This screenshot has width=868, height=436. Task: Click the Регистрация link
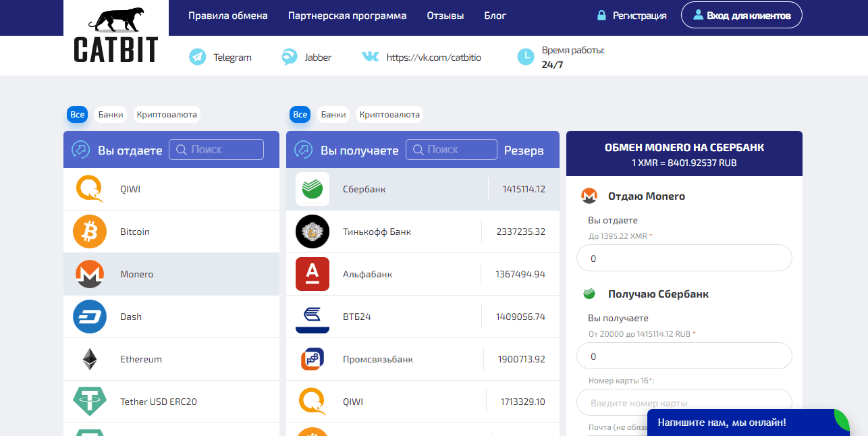(x=639, y=15)
